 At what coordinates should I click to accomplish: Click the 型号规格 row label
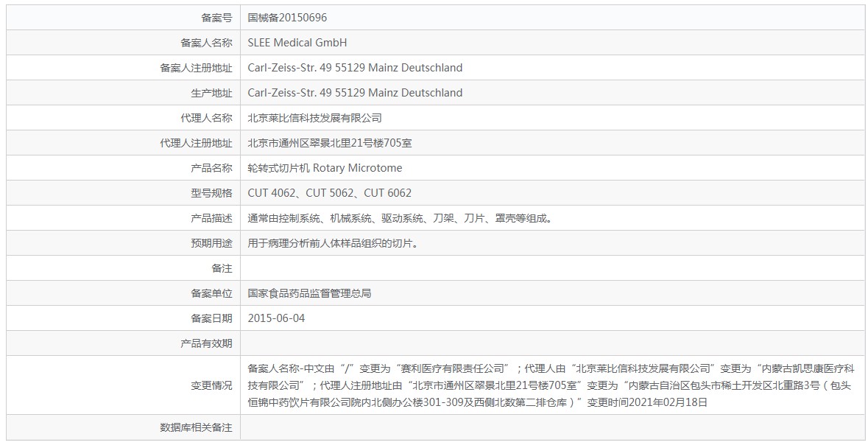click(211, 193)
